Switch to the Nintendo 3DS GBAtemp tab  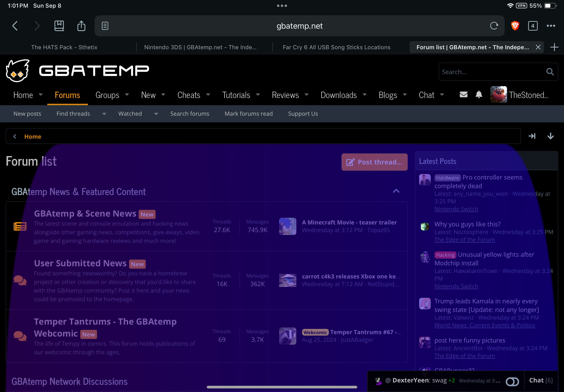point(200,47)
